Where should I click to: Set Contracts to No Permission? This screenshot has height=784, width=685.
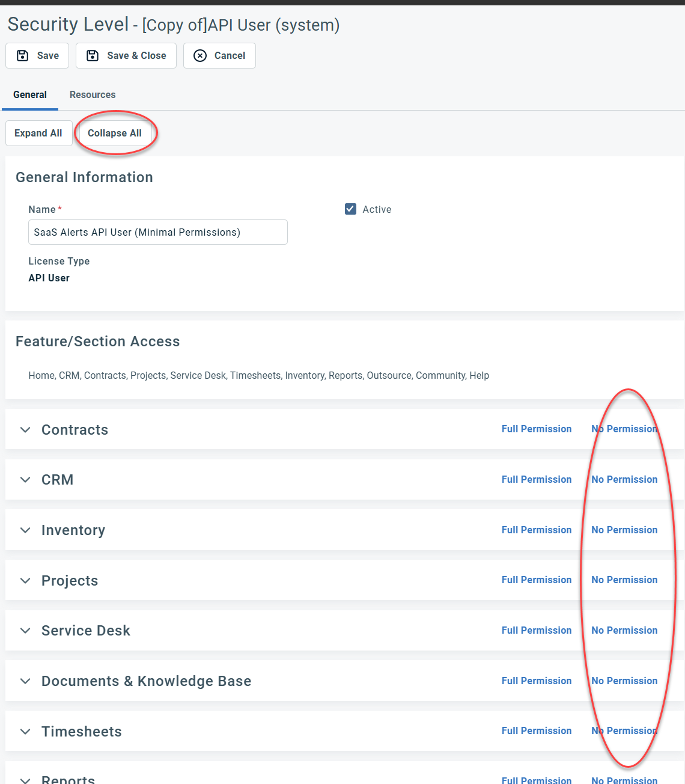[624, 429]
